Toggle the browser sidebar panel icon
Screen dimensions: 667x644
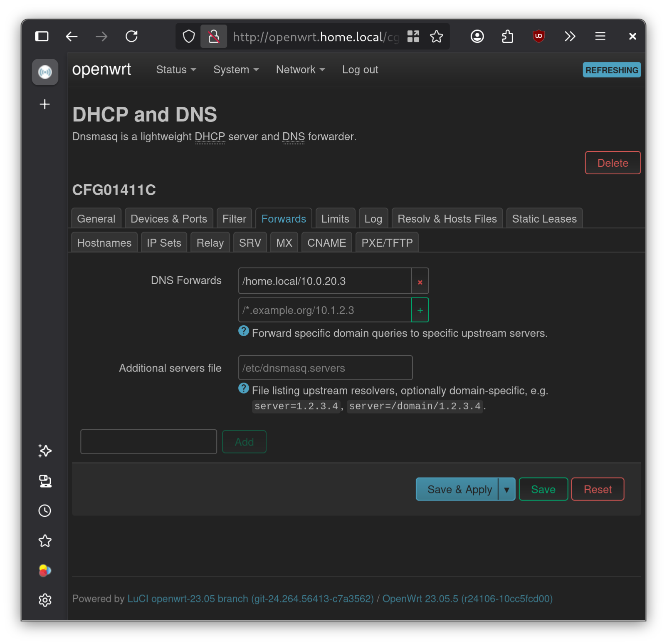click(42, 37)
